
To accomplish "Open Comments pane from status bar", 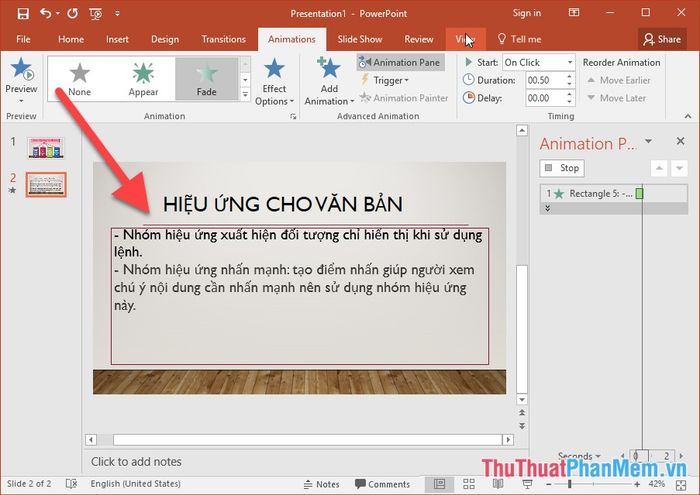I will [x=382, y=484].
